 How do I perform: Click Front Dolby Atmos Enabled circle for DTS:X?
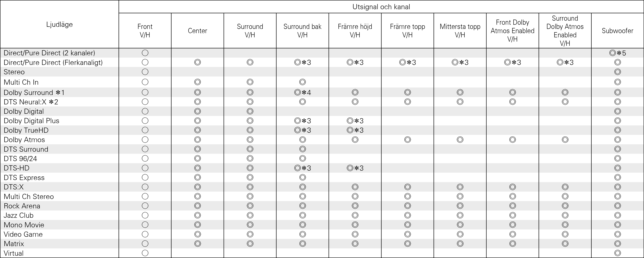click(512, 187)
